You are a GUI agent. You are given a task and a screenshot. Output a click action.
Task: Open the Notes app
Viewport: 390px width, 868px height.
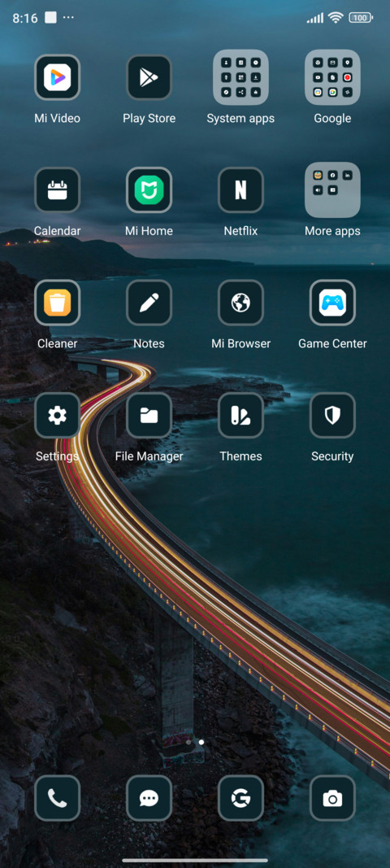[149, 303]
